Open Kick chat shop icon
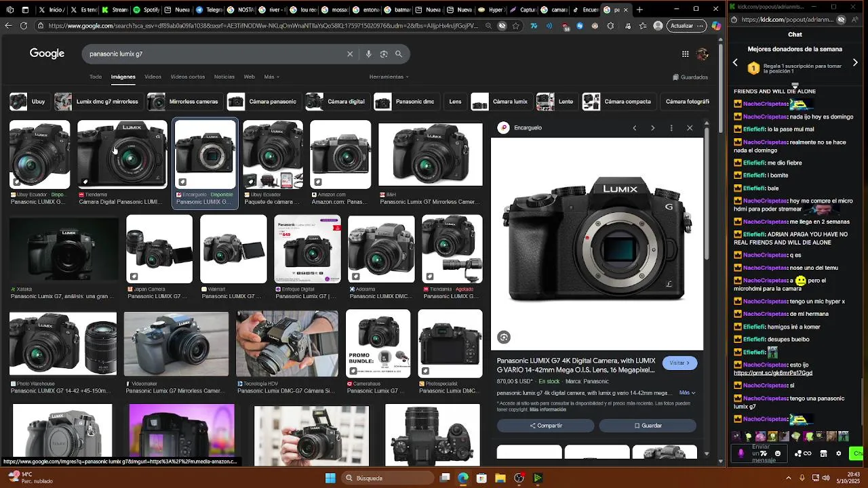The height and width of the screenshot is (488, 868). click(x=823, y=453)
